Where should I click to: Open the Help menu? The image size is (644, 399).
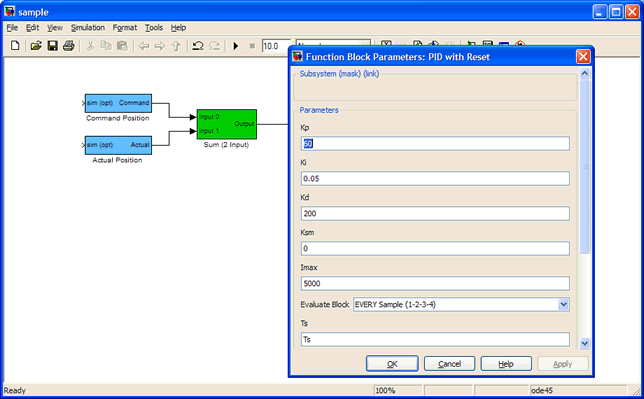tap(178, 28)
